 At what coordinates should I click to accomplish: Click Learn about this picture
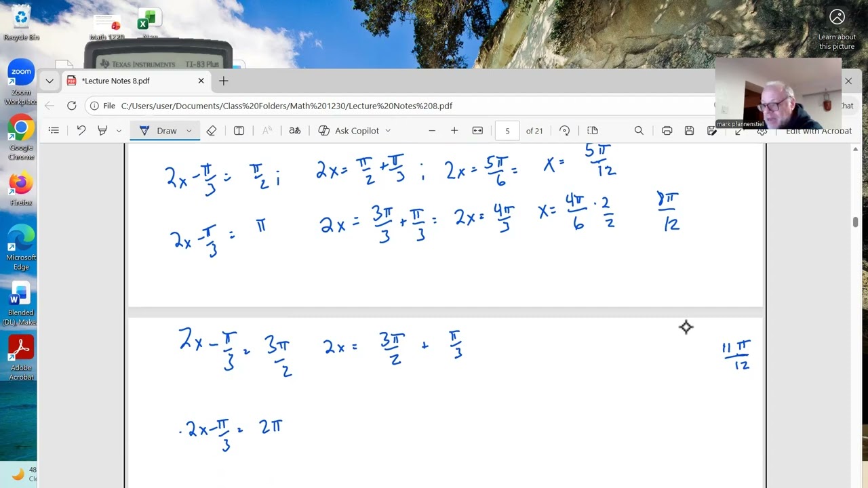click(837, 29)
